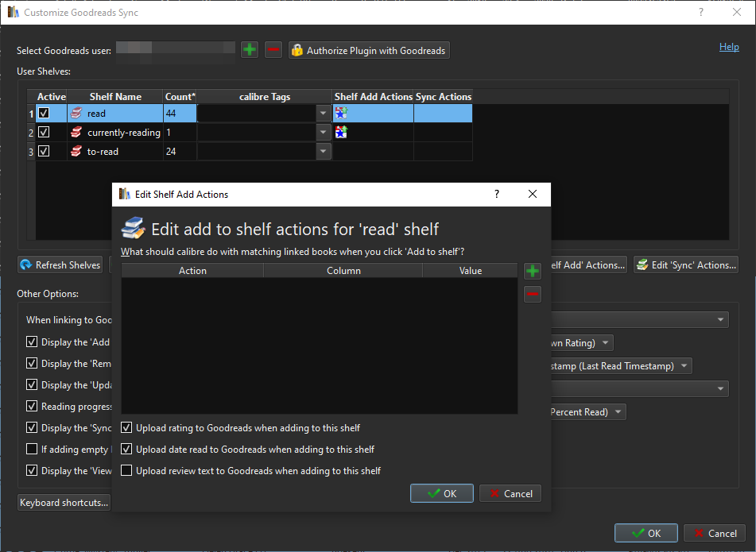Click the red minus remove user icon

pyautogui.click(x=273, y=49)
